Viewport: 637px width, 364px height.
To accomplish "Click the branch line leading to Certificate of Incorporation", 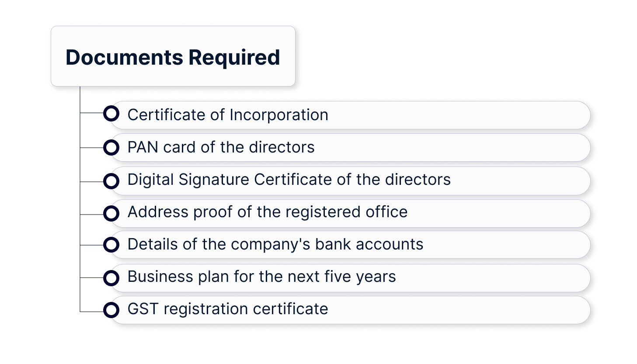I will coord(92,113).
